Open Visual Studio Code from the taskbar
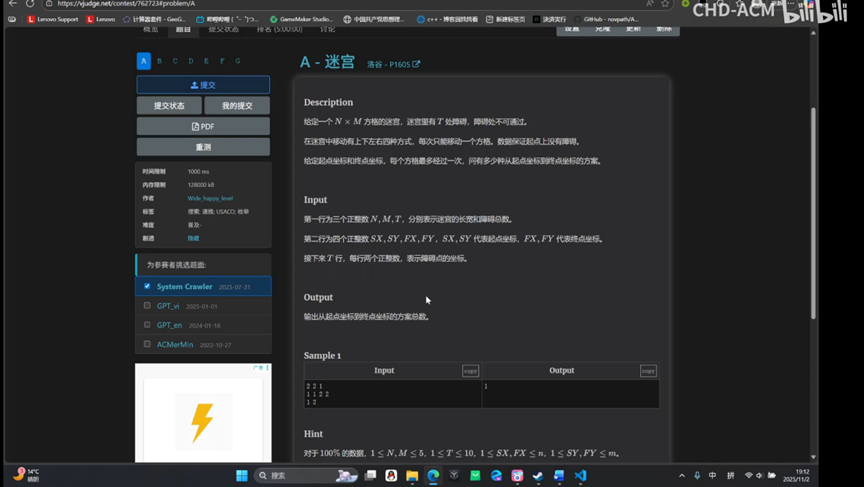 [x=580, y=476]
